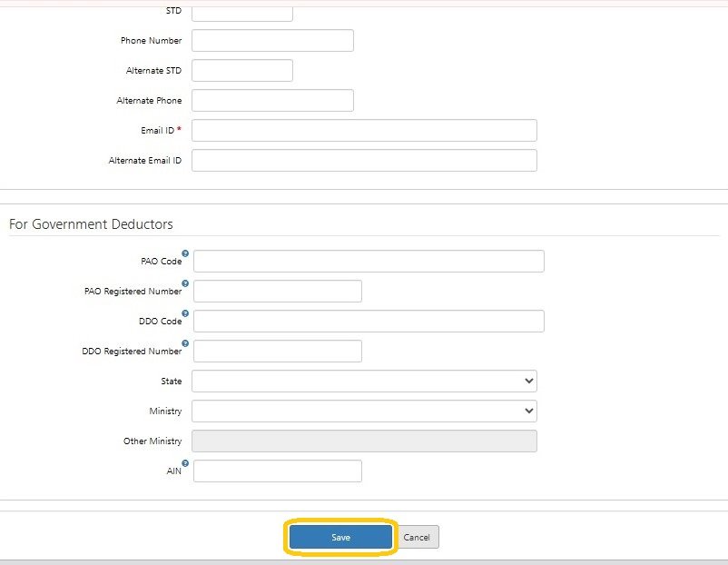
Task: Click the Alternate STD input field
Action: pyautogui.click(x=242, y=70)
